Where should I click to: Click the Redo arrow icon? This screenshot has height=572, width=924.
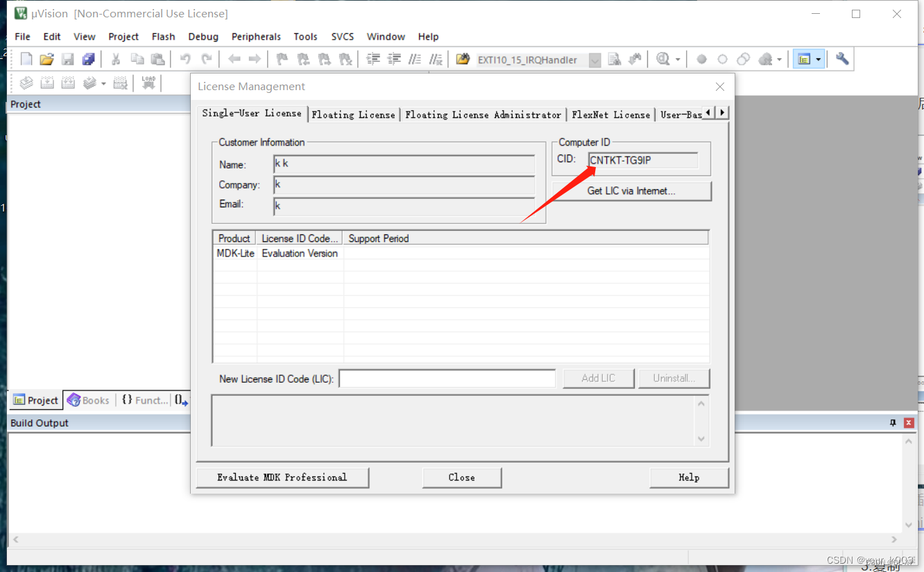(x=206, y=60)
